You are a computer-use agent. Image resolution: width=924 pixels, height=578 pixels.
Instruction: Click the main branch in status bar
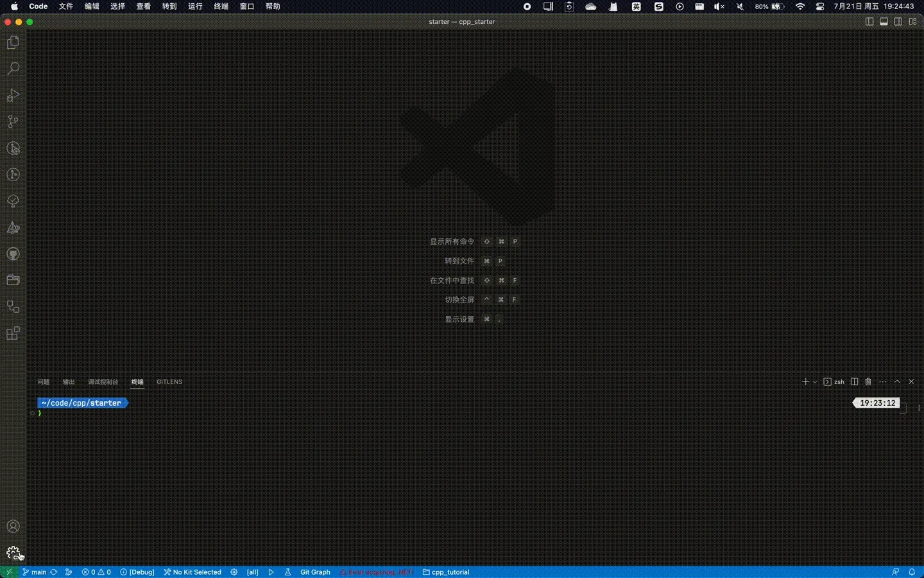(35, 572)
